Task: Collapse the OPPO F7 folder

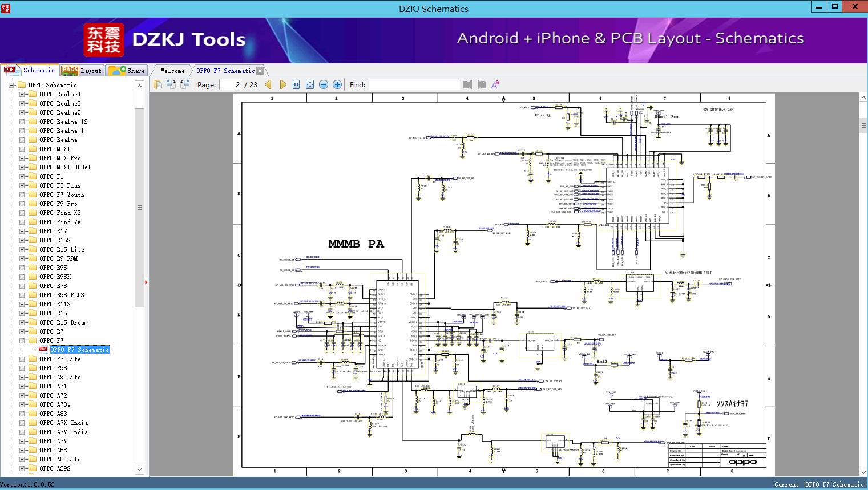Action: [22, 341]
